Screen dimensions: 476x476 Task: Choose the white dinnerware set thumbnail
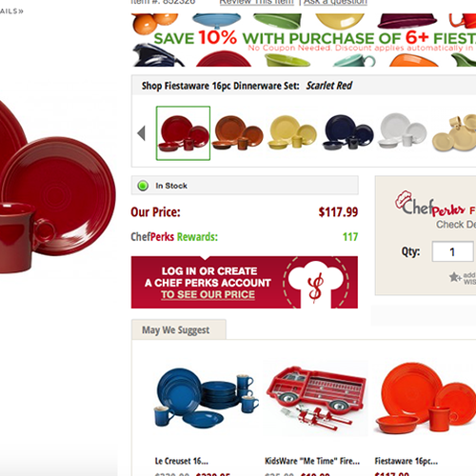coord(403,130)
